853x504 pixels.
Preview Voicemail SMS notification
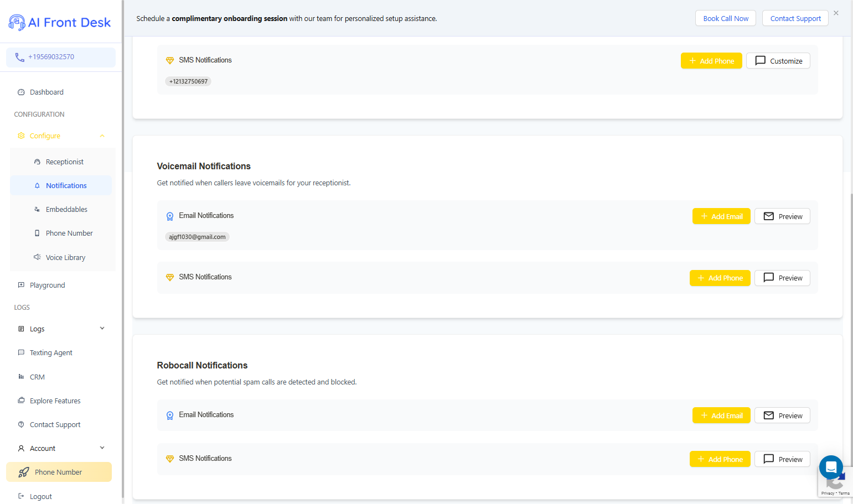point(782,278)
